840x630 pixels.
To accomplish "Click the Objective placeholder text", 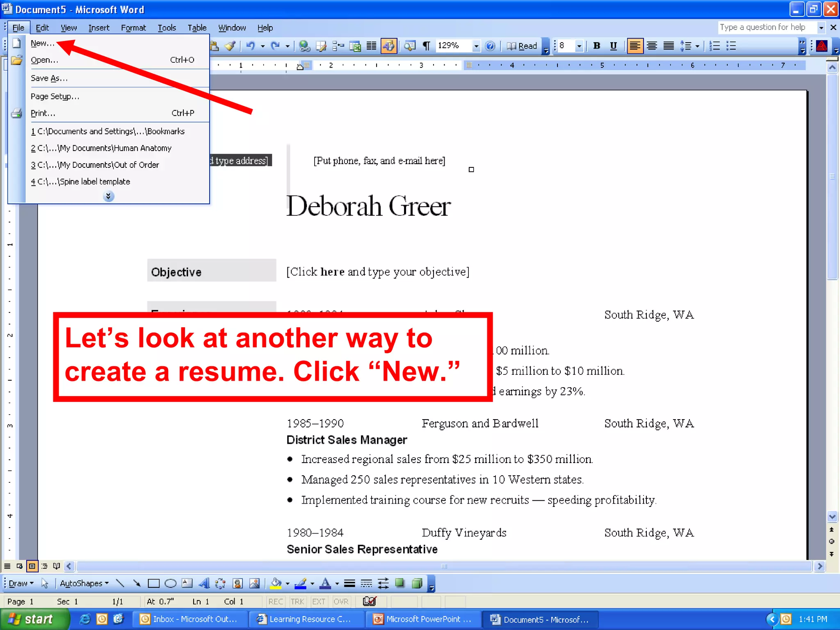I will [x=378, y=272].
